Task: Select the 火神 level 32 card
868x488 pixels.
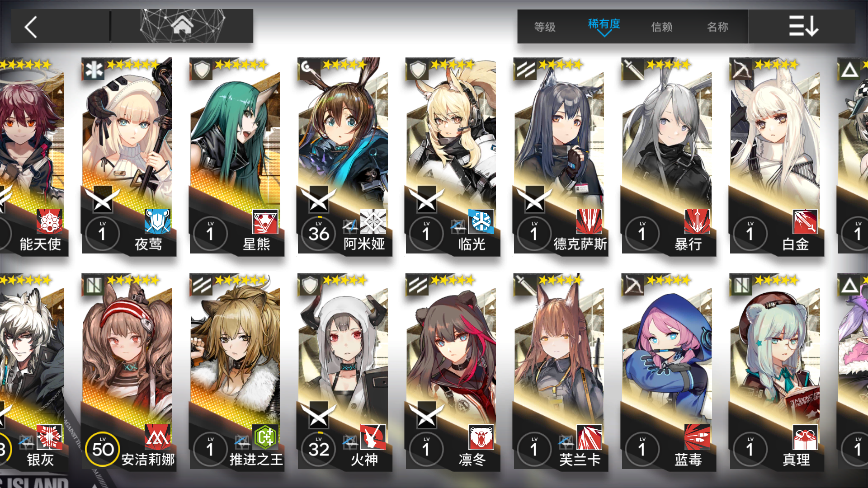Action: pos(345,371)
